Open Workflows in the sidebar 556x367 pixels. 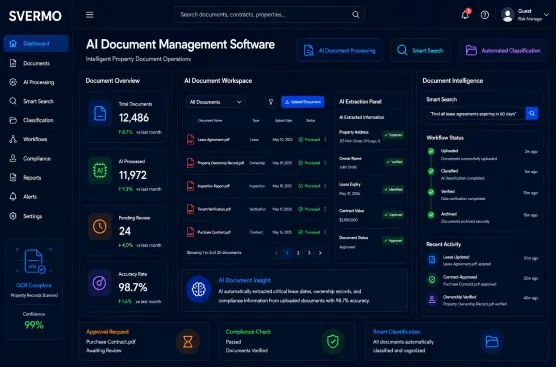click(x=36, y=139)
